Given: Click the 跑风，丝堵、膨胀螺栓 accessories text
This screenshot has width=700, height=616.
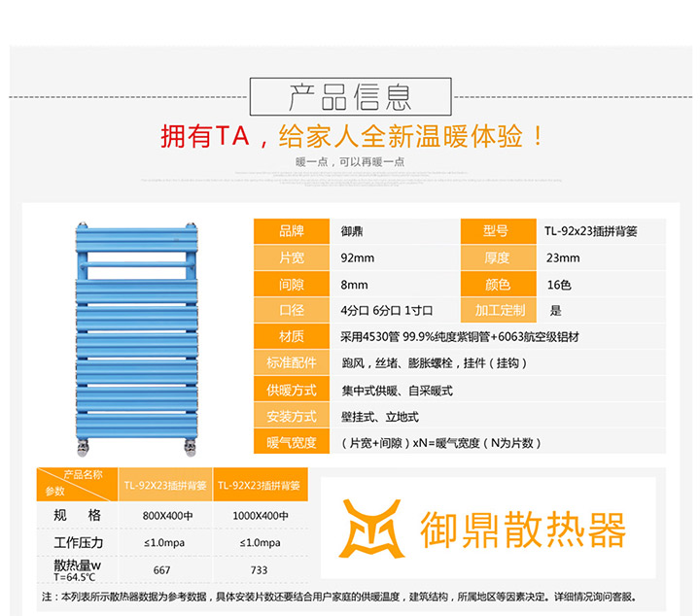Looking at the screenshot, I should click(434, 363).
